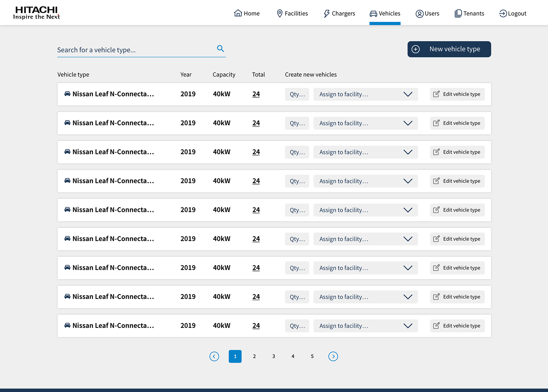Click Nissan Leaf N-Connecta name in sixth row
Image resolution: width=548 pixels, height=392 pixels.
pos(113,239)
